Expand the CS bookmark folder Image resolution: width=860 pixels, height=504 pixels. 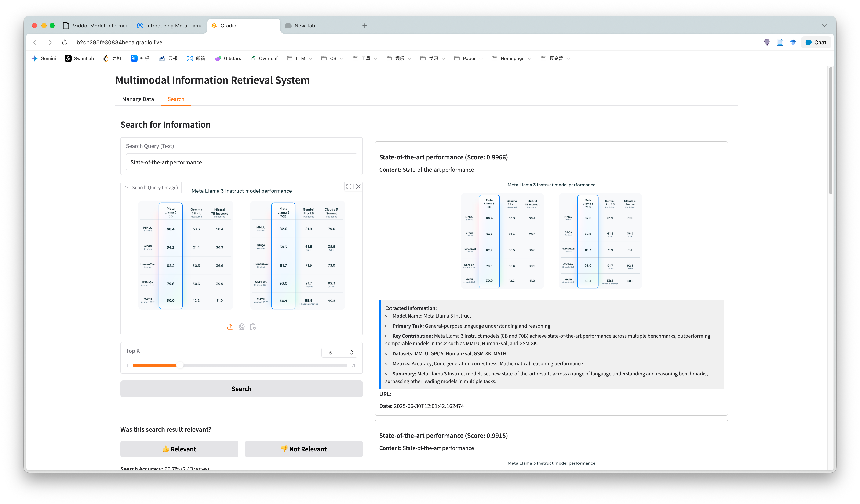[332, 58]
